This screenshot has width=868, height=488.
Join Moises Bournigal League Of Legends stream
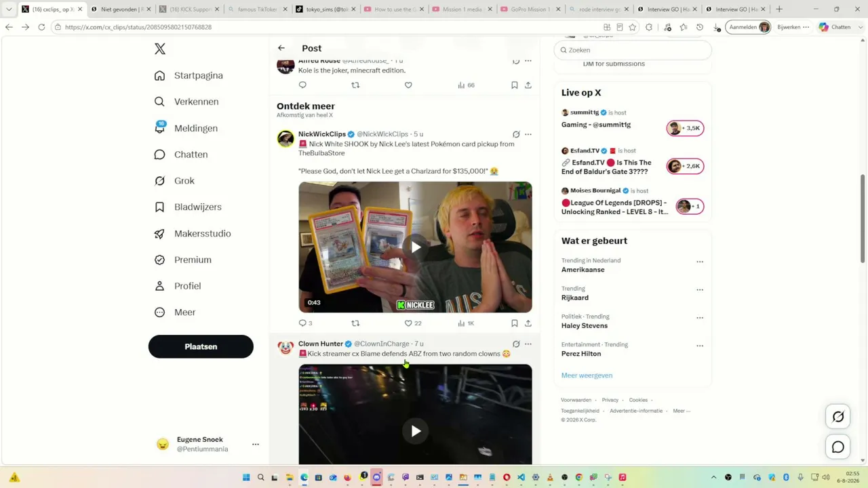tap(690, 206)
